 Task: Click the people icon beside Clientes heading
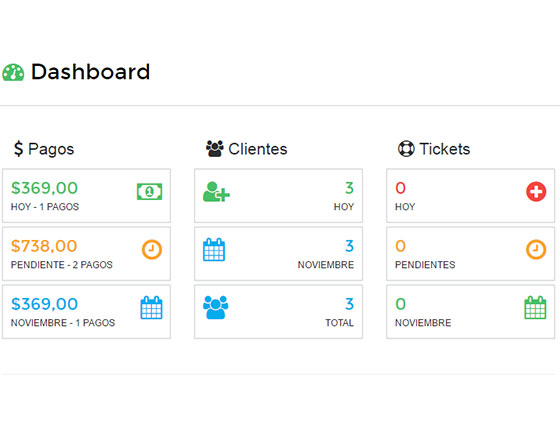click(215, 149)
